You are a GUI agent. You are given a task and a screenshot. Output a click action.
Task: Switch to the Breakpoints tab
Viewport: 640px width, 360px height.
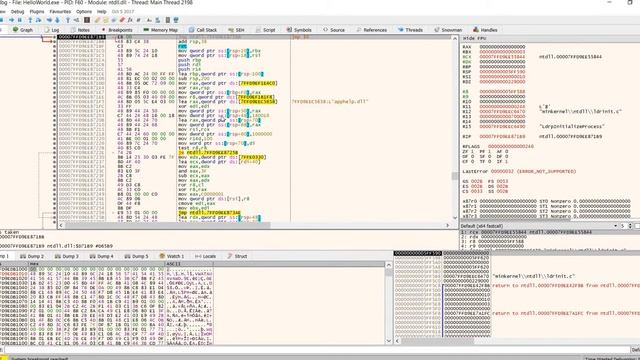(117, 30)
